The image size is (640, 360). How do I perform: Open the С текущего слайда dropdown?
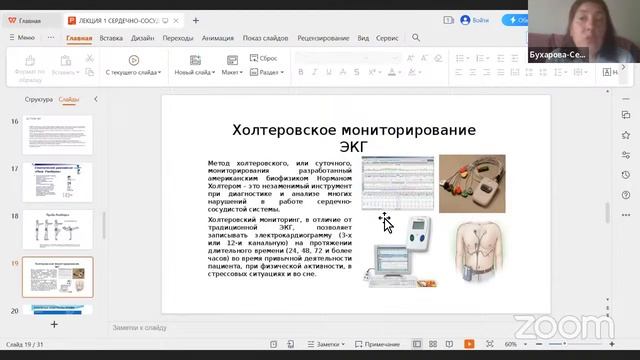coord(133,72)
